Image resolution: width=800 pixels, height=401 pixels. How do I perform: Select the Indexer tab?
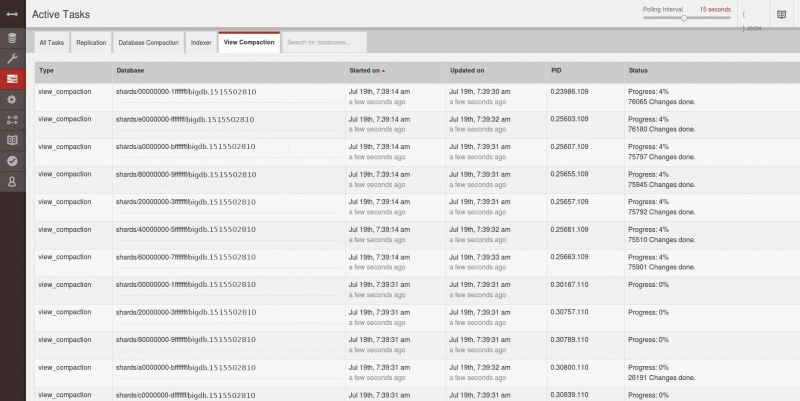point(201,43)
